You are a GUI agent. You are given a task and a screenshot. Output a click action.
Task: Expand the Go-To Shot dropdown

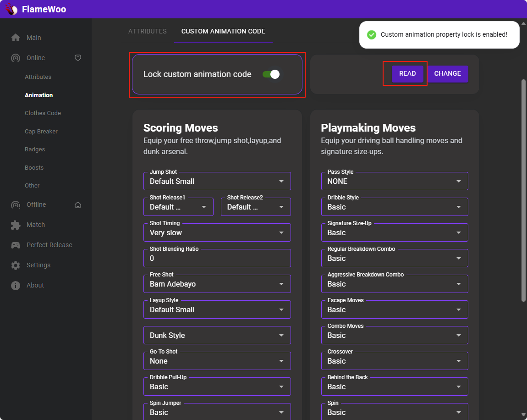click(217, 361)
